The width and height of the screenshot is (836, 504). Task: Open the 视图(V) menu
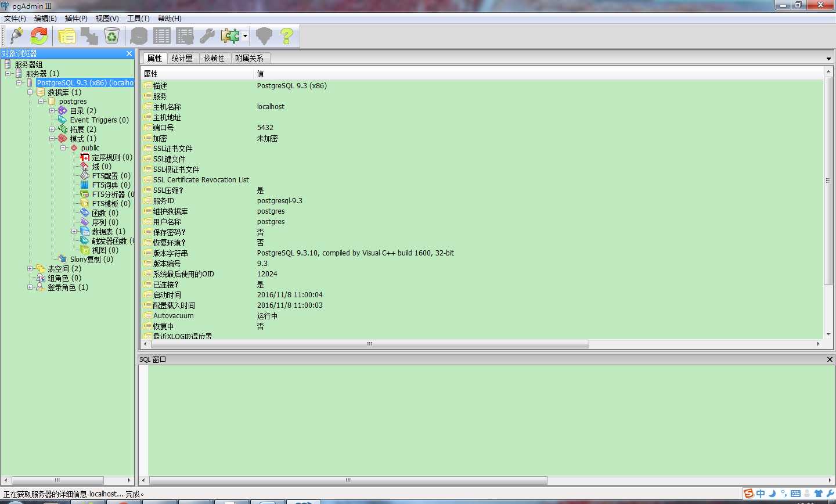click(107, 19)
